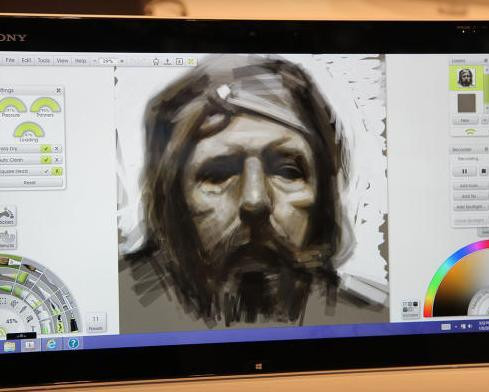This screenshot has width=489, height=392.
Task: Click the framed square icon in toolbar
Action: 180,61
